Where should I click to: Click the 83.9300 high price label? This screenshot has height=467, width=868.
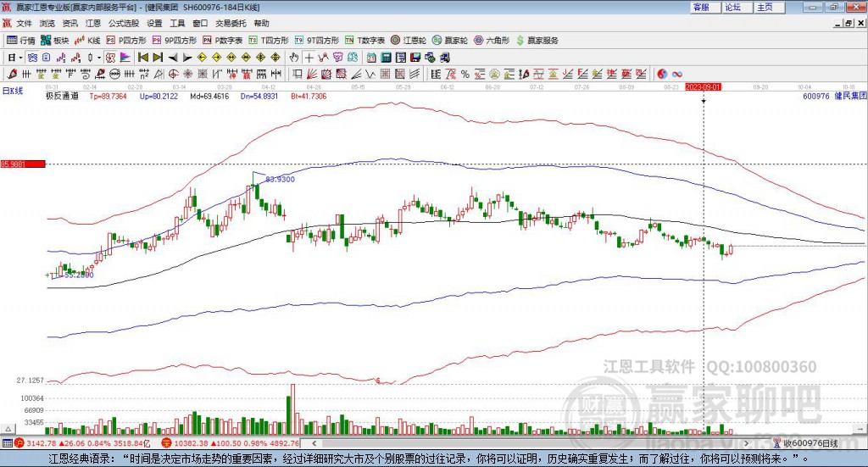click(x=280, y=180)
